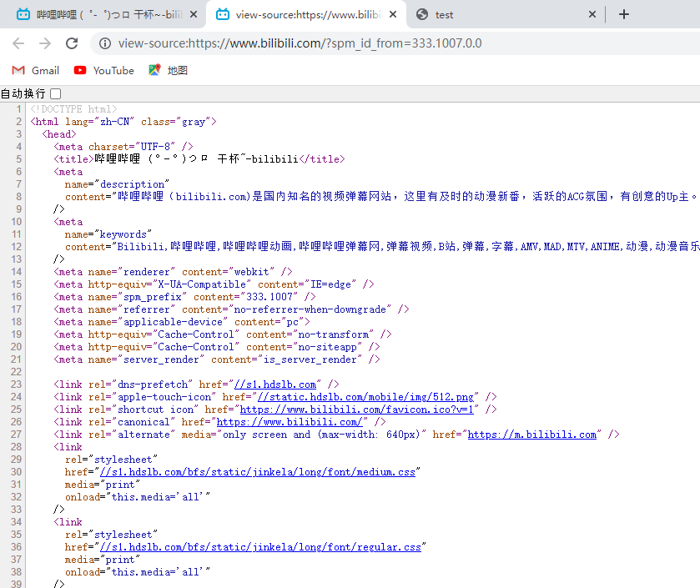
Task: Go back with the browser back arrow
Action: point(18,43)
